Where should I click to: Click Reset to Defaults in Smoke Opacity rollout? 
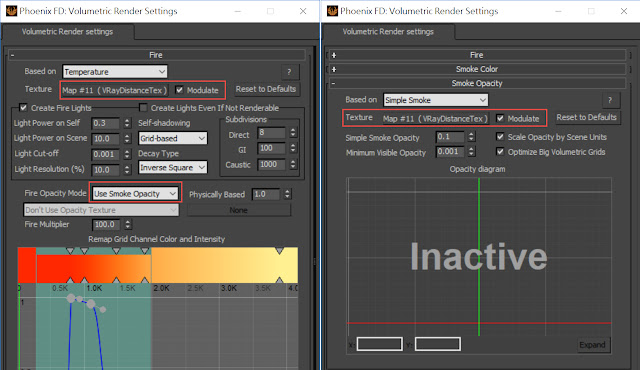click(x=587, y=117)
